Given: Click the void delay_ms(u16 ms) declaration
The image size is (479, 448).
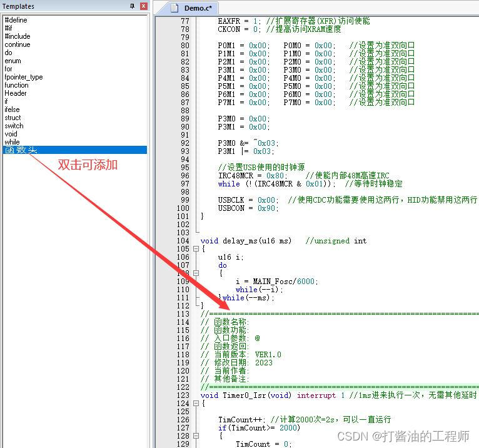Looking at the screenshot, I should [x=246, y=241].
